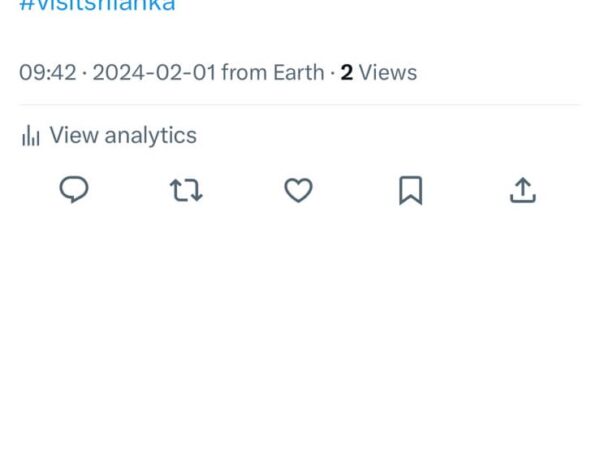Screen dimensions: 600x450
Task: Open the View analytics link
Action: tap(122, 136)
